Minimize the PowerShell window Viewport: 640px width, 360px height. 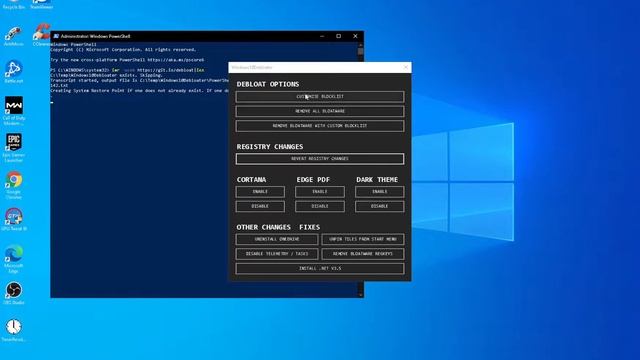pos(322,36)
